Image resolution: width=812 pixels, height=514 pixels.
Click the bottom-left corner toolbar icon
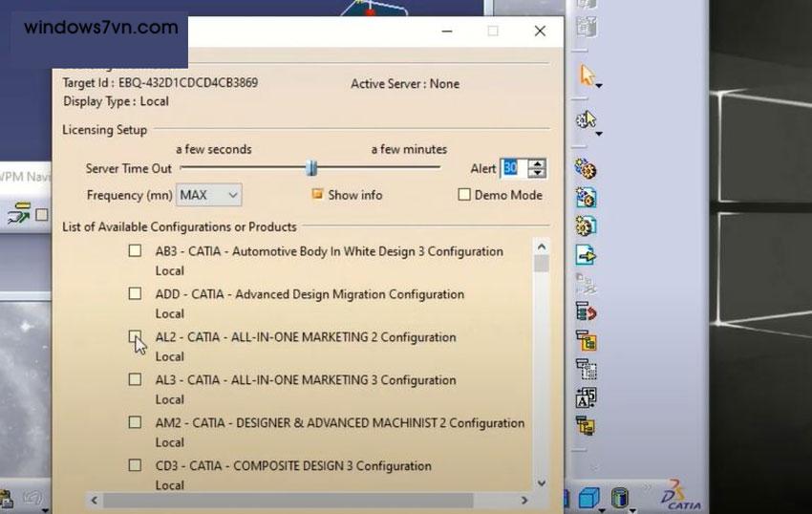7,499
